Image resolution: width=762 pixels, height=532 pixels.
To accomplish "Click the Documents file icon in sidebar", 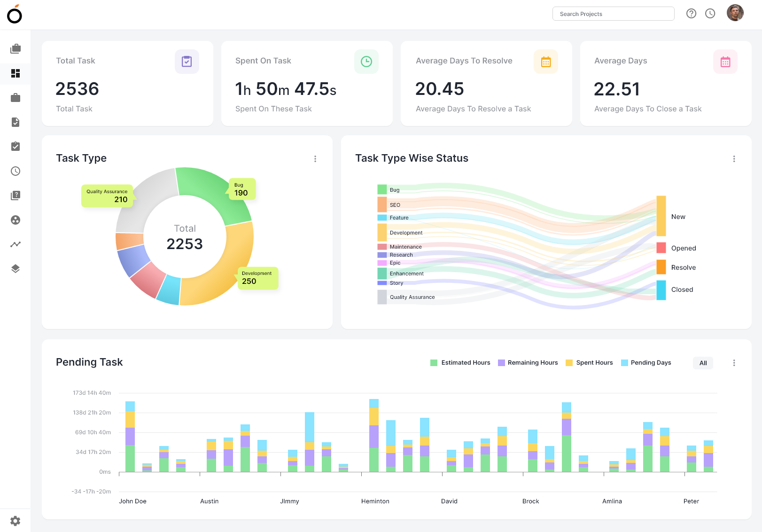I will [16, 122].
